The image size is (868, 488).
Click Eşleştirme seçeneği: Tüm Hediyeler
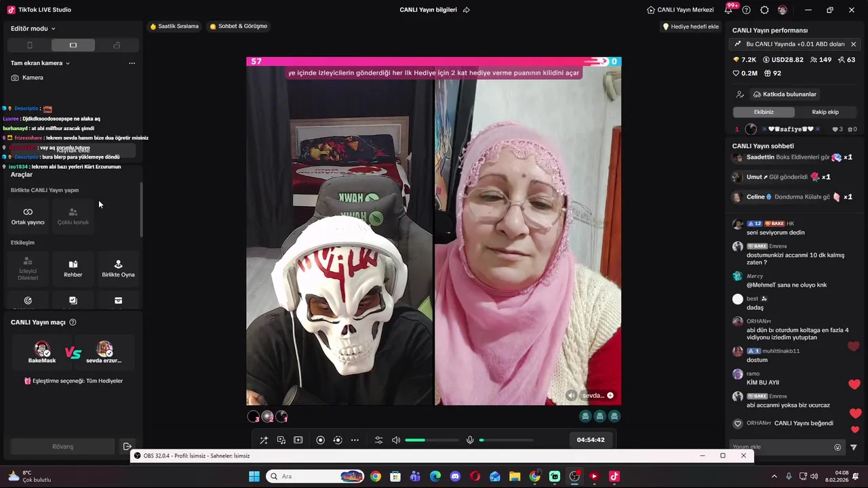click(73, 381)
